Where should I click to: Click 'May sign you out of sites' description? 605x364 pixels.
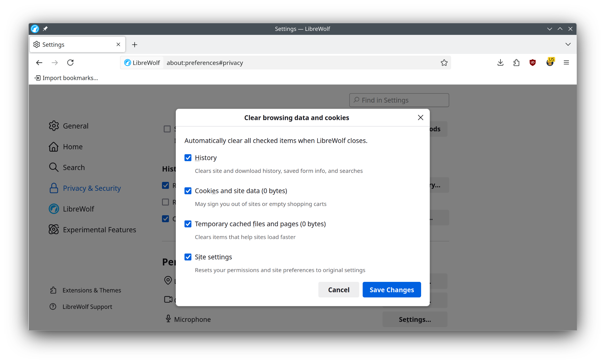[x=261, y=204]
